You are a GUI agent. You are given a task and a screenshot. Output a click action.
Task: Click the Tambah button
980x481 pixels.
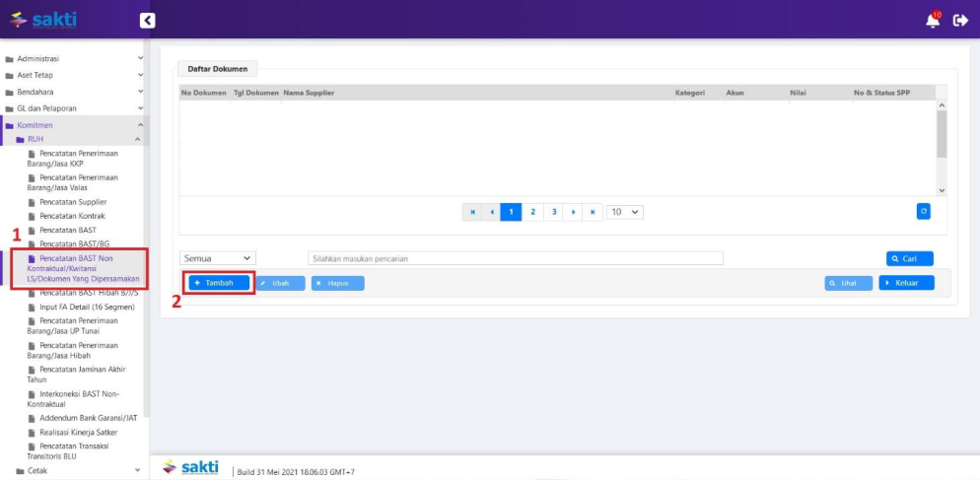coord(219,283)
